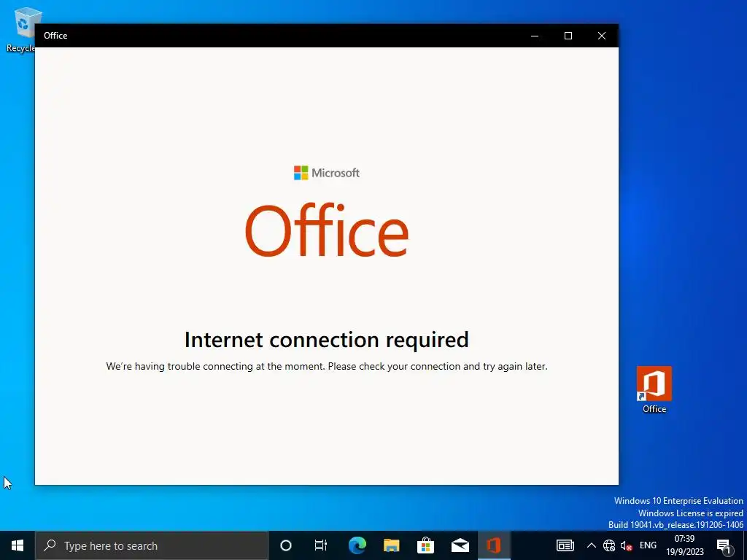Open File Explorer from the taskbar
Viewport: 747px width, 560px height.
pos(391,545)
